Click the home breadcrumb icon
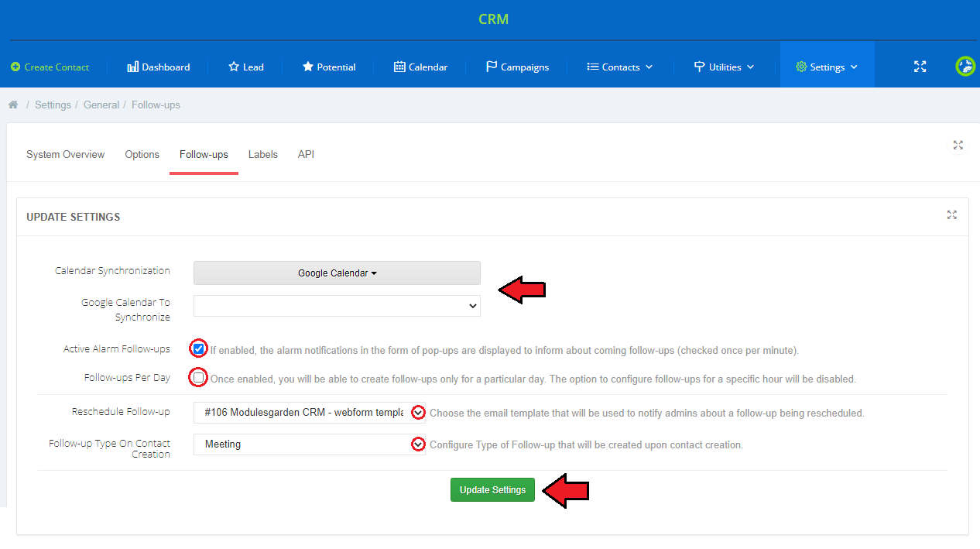Viewport: 980px width, 549px height. click(x=13, y=105)
